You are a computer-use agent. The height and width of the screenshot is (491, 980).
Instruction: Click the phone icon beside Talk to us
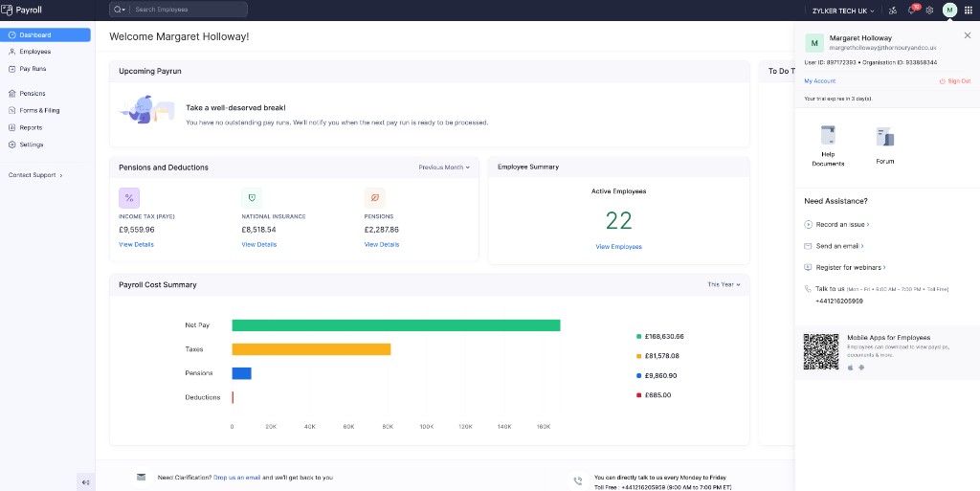808,289
